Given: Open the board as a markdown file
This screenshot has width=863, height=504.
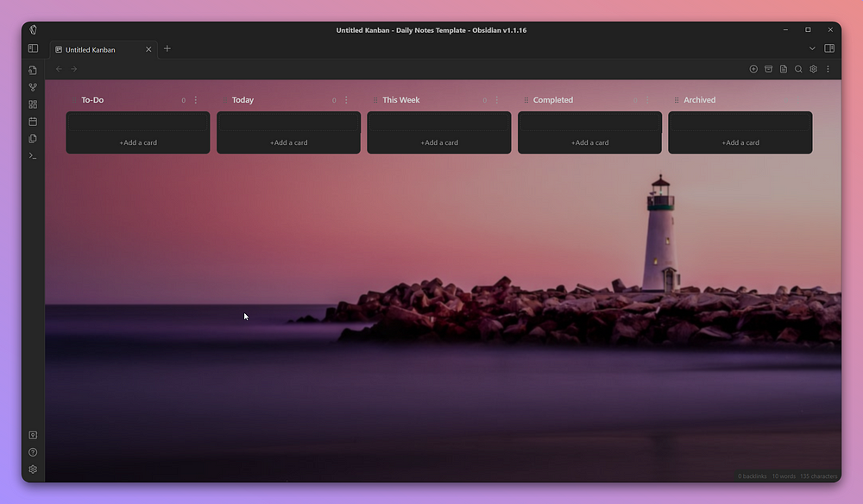Looking at the screenshot, I should point(784,69).
